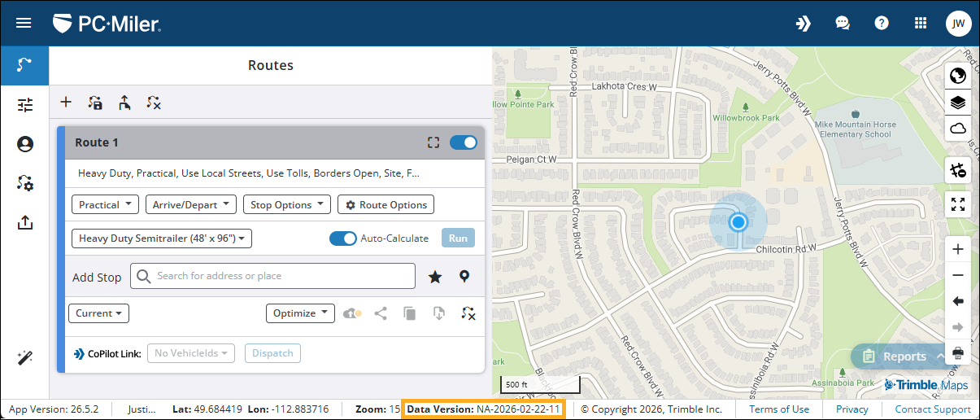Open the export upload sidebar icon

[x=24, y=222]
